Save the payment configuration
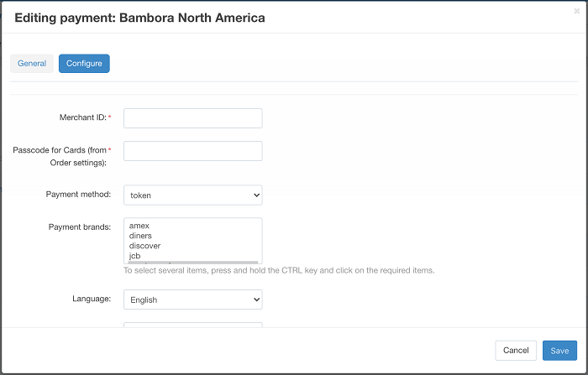Screen dimensions: 588x375 tap(559, 351)
